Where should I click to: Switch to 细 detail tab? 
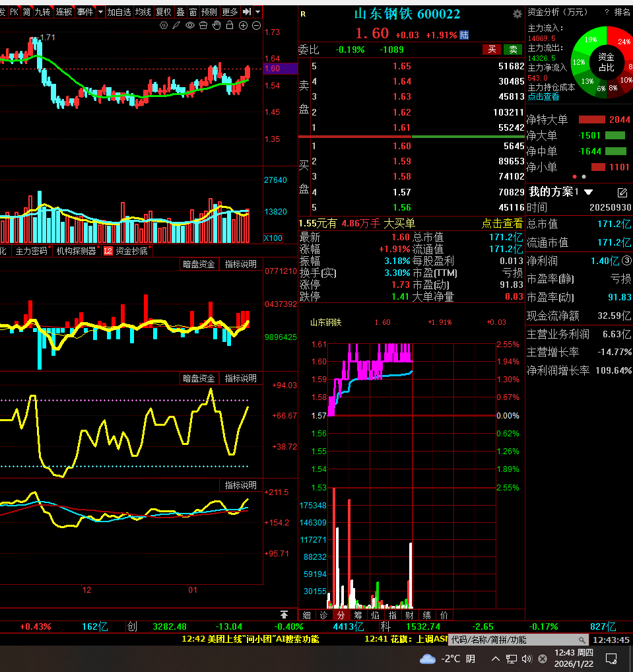306,615
